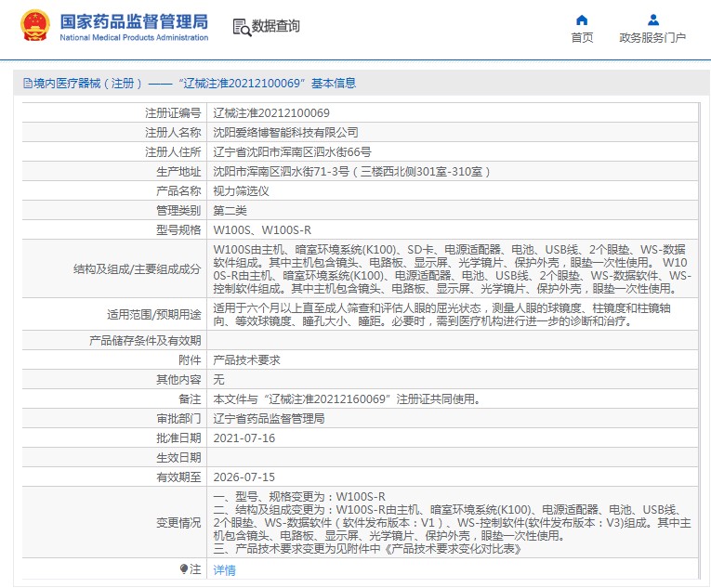
Task: Click the model value W100S、W100S-R
Action: (x=262, y=229)
